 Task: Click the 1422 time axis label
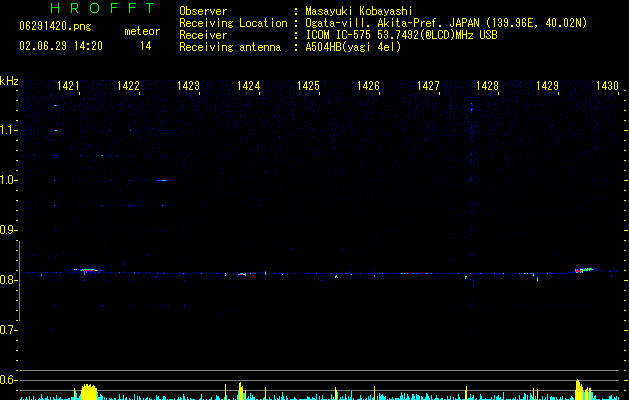128,86
